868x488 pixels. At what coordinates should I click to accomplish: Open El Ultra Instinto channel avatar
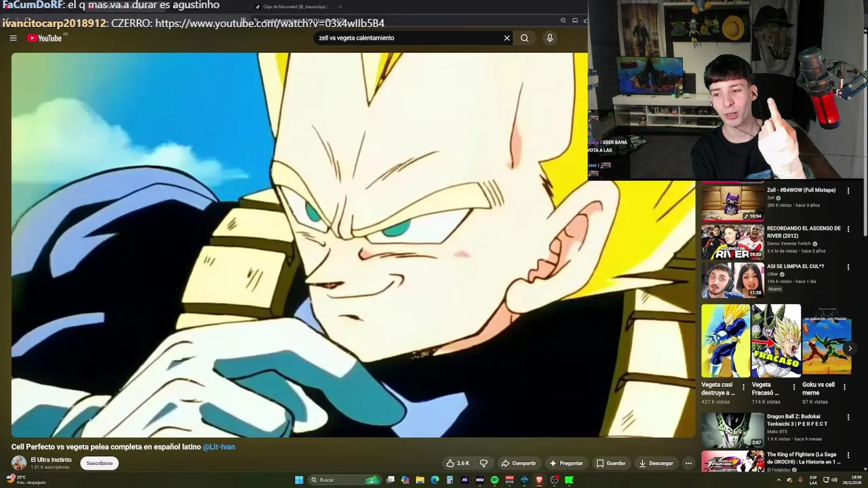(x=19, y=464)
